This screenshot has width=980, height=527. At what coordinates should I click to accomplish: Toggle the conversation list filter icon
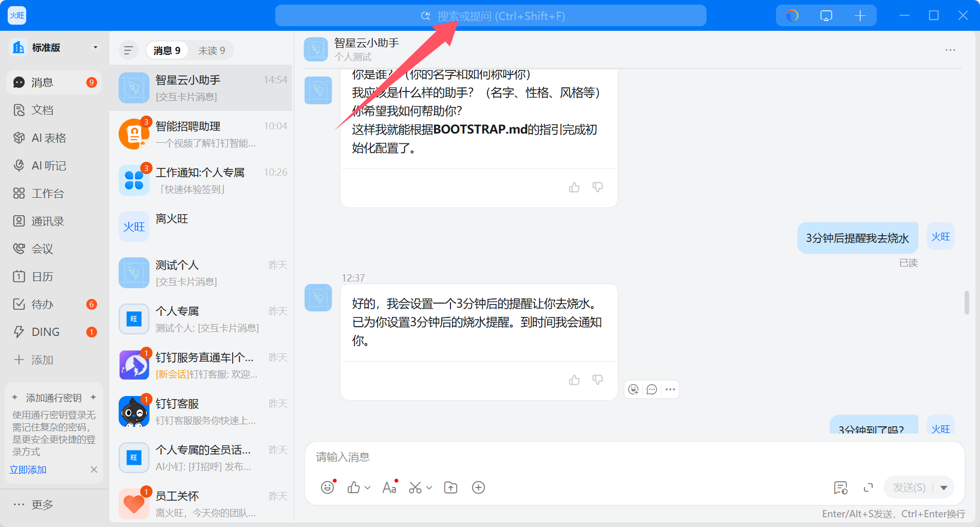point(128,50)
